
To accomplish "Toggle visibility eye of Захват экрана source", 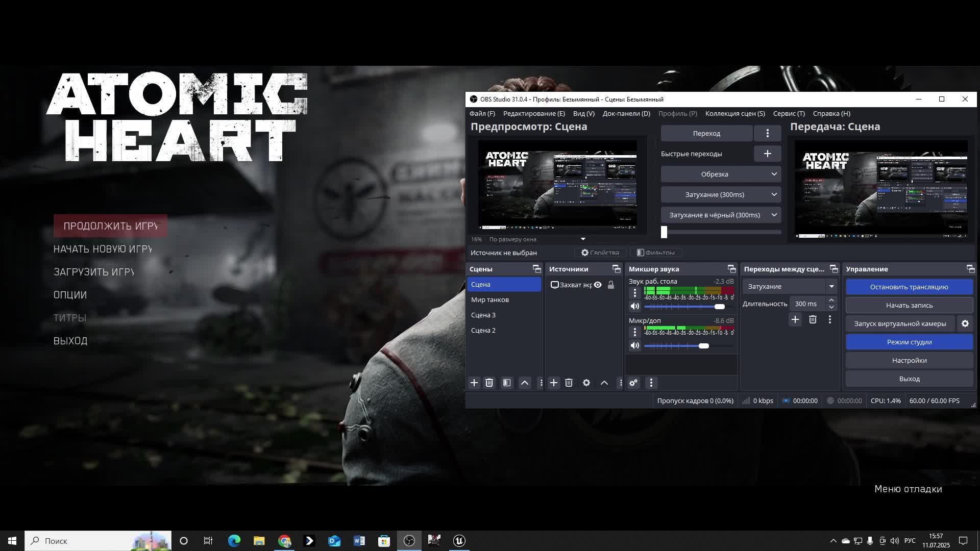I will click(597, 285).
